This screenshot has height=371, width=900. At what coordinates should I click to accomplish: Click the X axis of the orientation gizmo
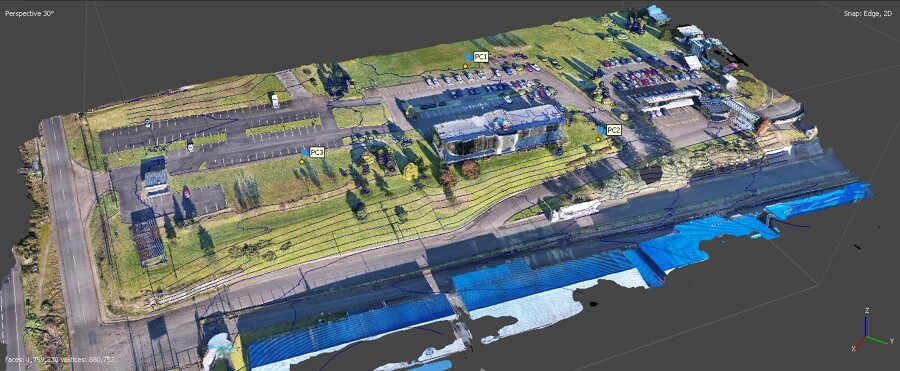click(858, 344)
